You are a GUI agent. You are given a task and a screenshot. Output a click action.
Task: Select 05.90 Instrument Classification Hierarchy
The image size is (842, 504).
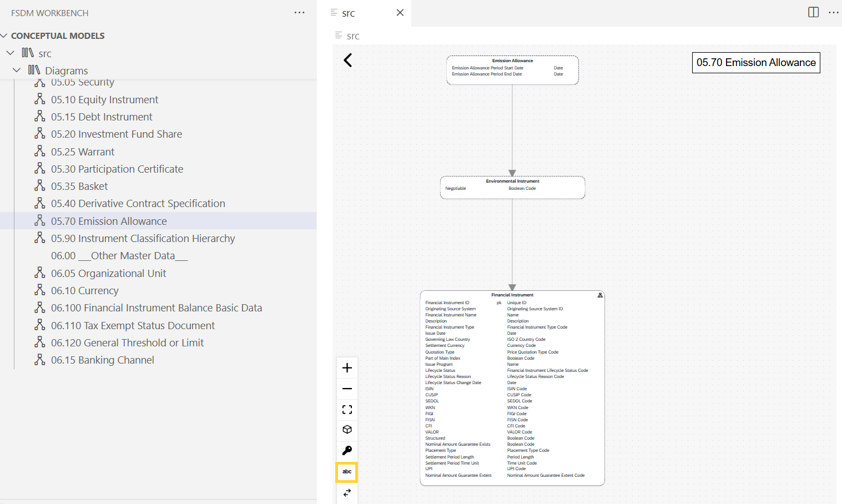click(x=143, y=238)
